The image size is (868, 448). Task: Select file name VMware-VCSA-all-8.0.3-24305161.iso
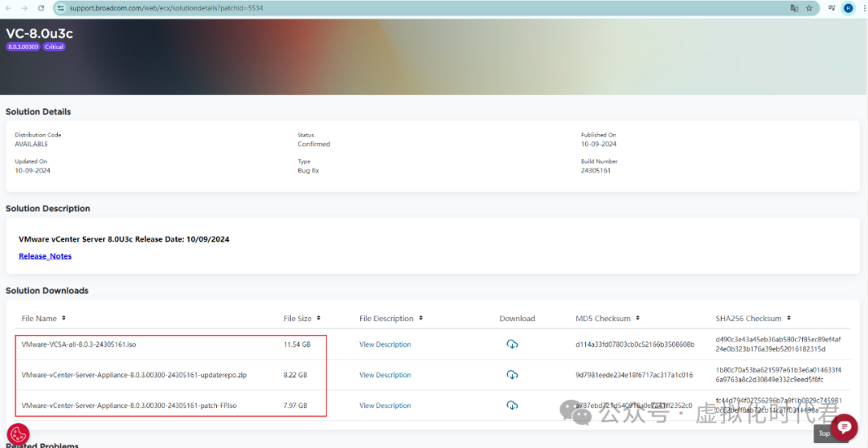click(x=79, y=344)
